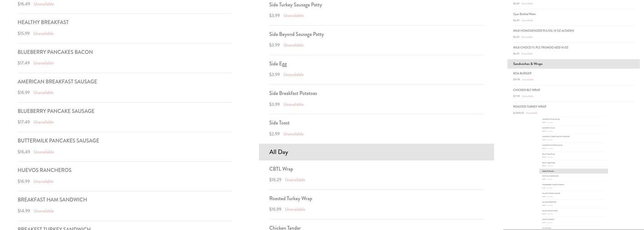Jump to the All Day section header
644x230 pixels.
coord(279,152)
